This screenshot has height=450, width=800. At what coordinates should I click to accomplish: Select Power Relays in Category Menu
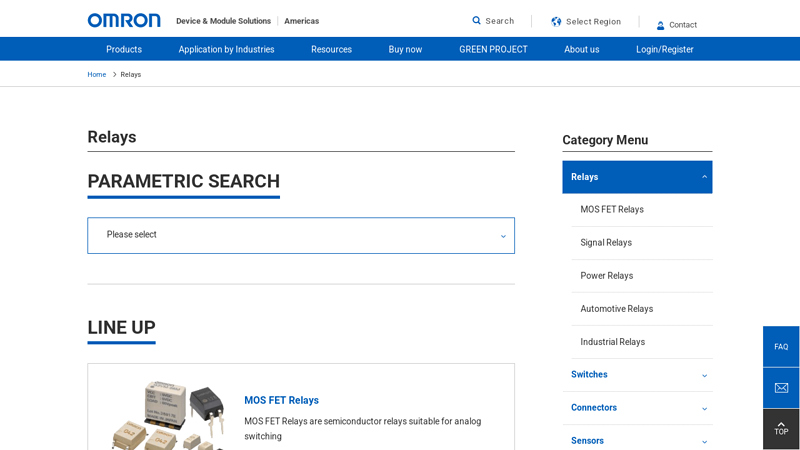click(x=607, y=276)
